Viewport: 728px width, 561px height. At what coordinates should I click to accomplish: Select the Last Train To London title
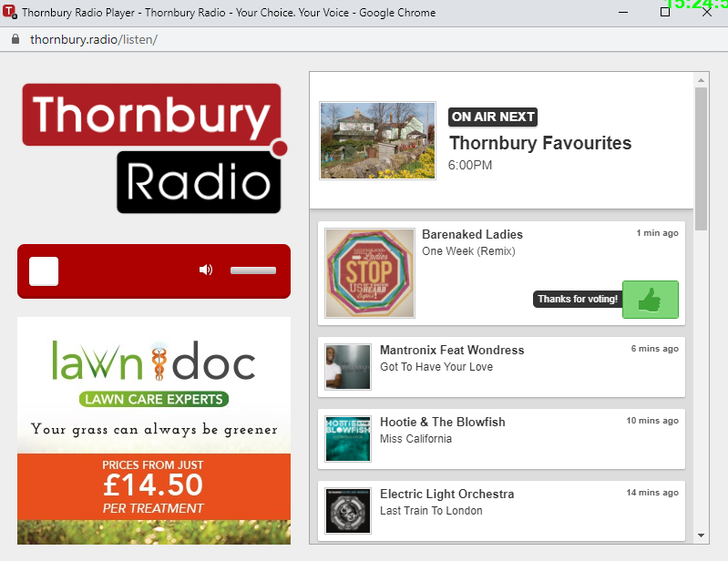[431, 510]
